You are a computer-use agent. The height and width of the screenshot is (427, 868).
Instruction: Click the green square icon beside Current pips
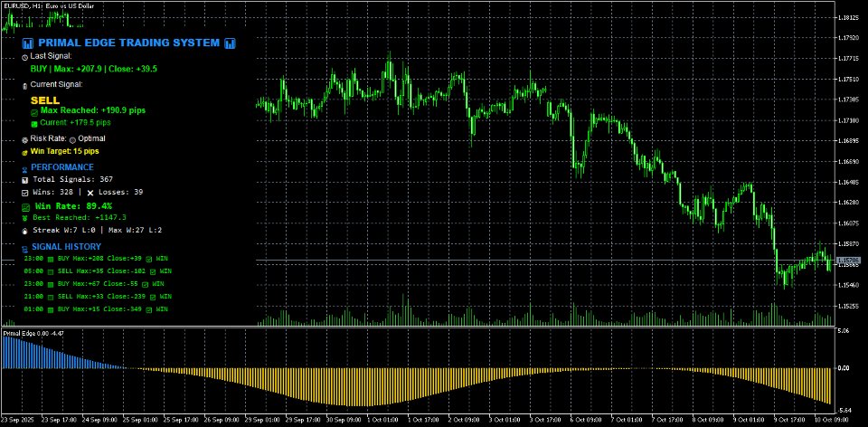(x=34, y=124)
